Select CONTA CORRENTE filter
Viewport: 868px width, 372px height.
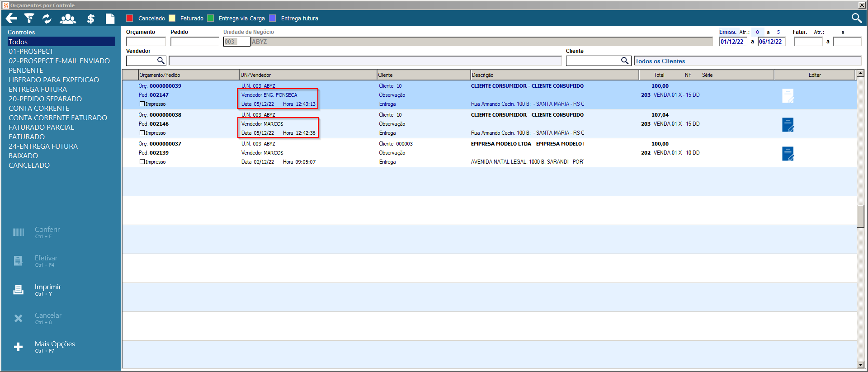point(39,108)
